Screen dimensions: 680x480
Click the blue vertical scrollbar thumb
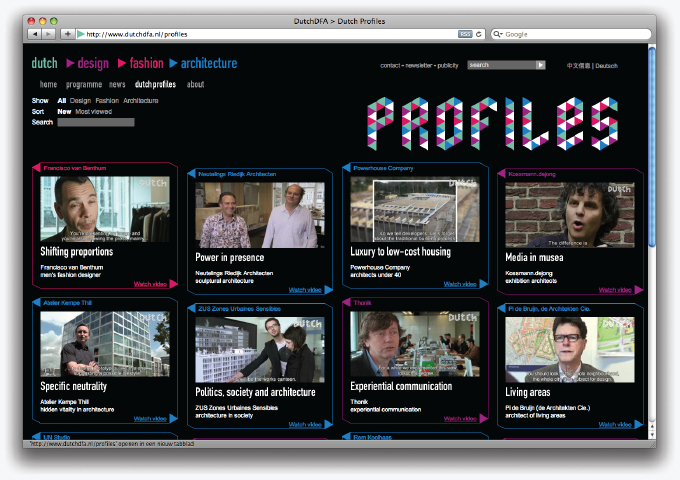point(652,147)
